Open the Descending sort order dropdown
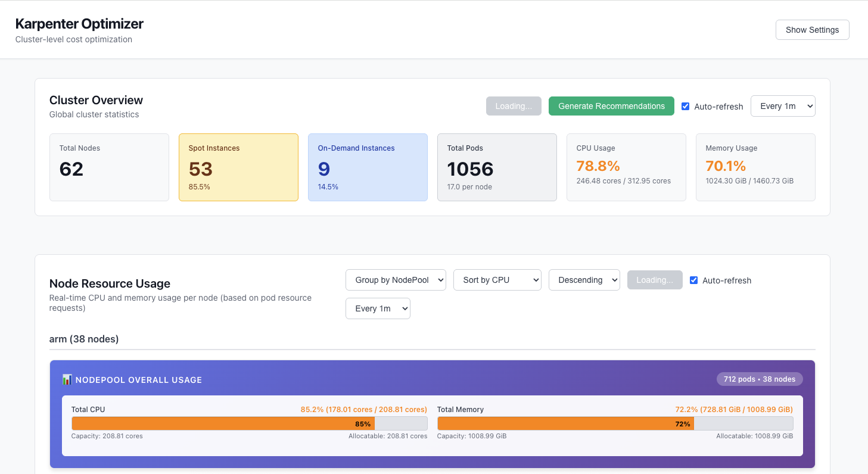The image size is (868, 474). [x=584, y=280]
